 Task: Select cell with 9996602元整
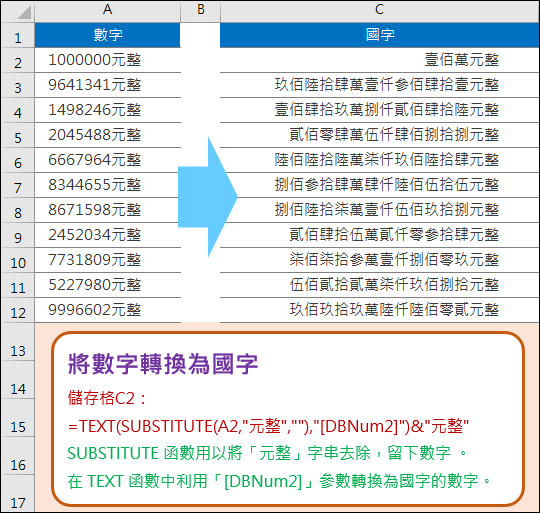(x=107, y=310)
